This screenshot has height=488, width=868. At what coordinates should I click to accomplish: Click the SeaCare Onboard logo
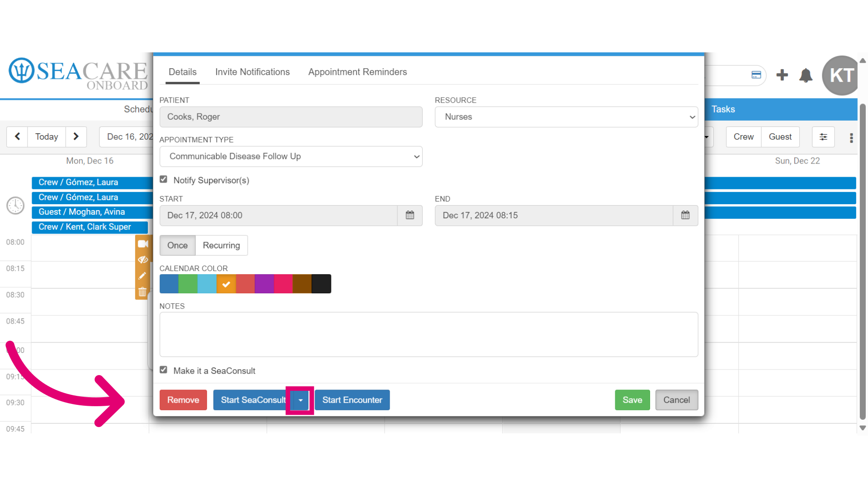click(x=78, y=74)
